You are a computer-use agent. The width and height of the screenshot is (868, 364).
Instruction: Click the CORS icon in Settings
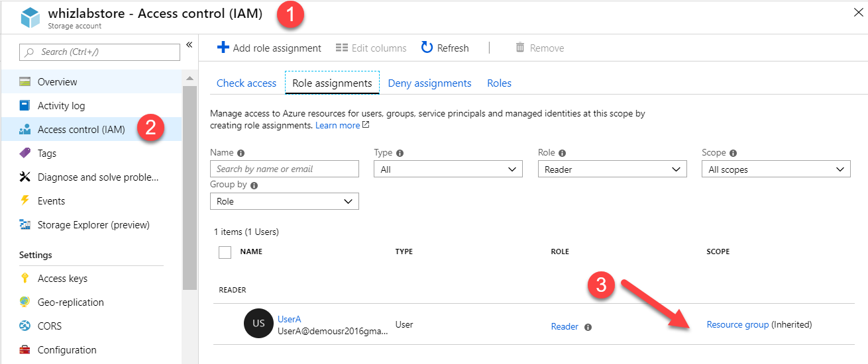pos(25,326)
